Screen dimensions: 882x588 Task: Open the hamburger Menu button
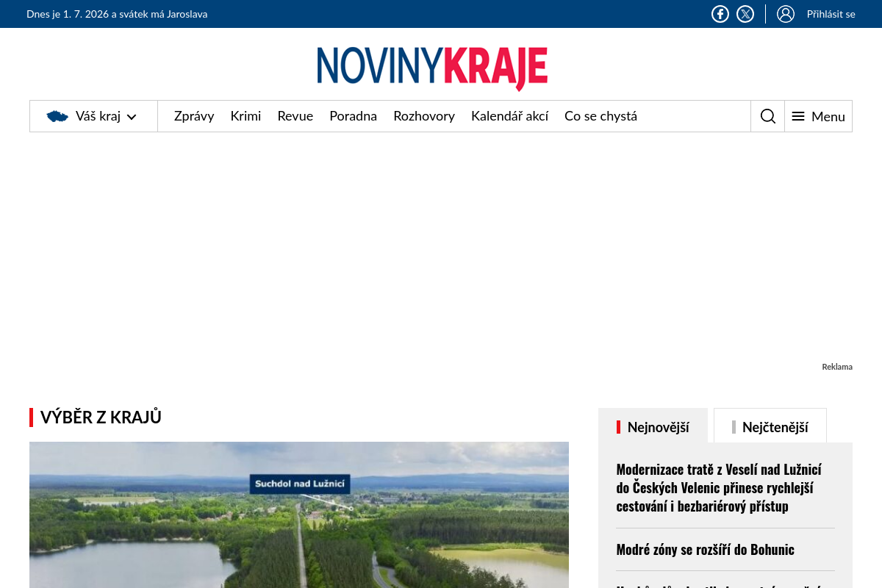tap(819, 116)
